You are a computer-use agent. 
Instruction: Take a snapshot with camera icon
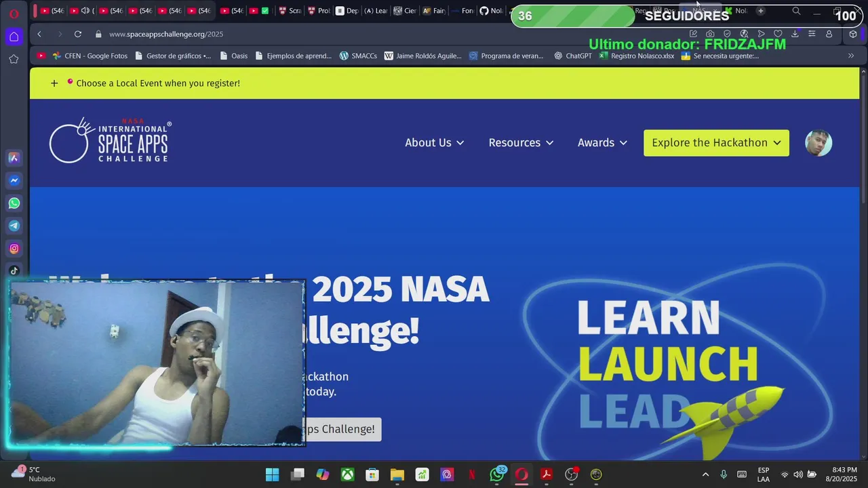coord(710,34)
